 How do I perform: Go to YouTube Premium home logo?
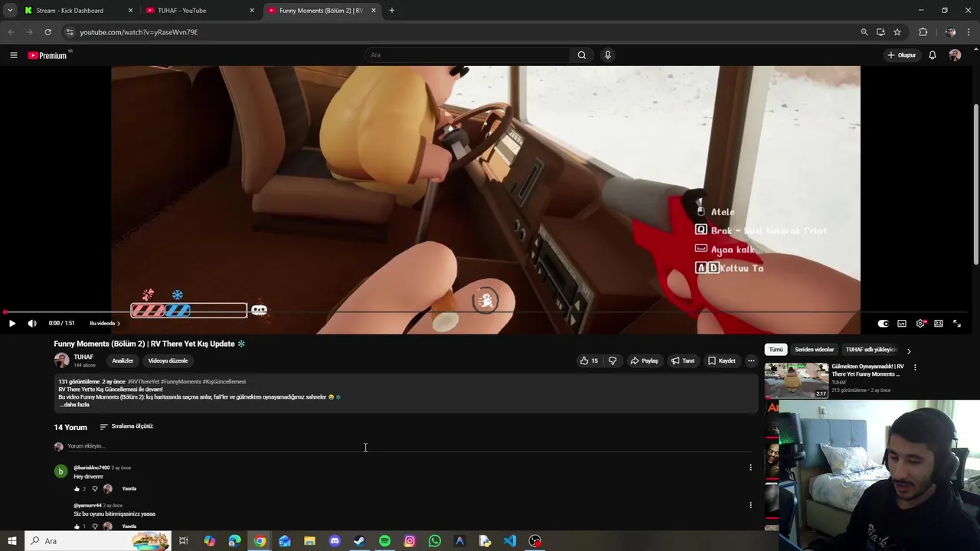47,55
